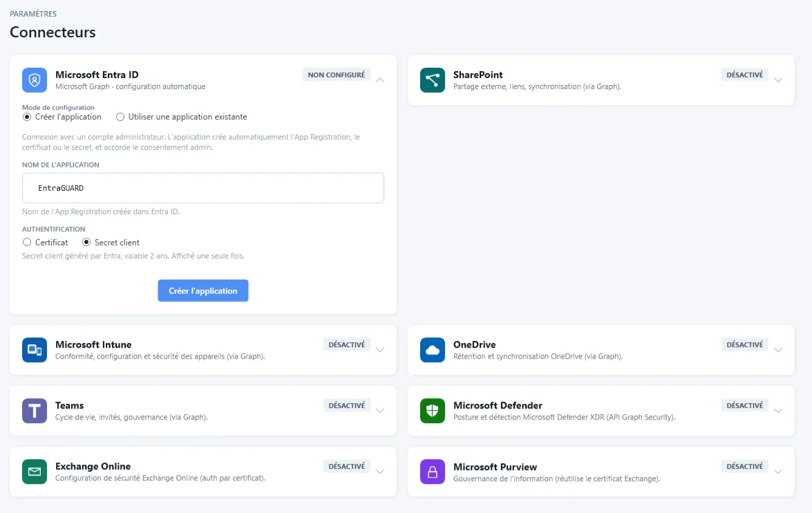Click the blue Créer l'application button
Viewport: 812px width, 513px height.
click(203, 290)
